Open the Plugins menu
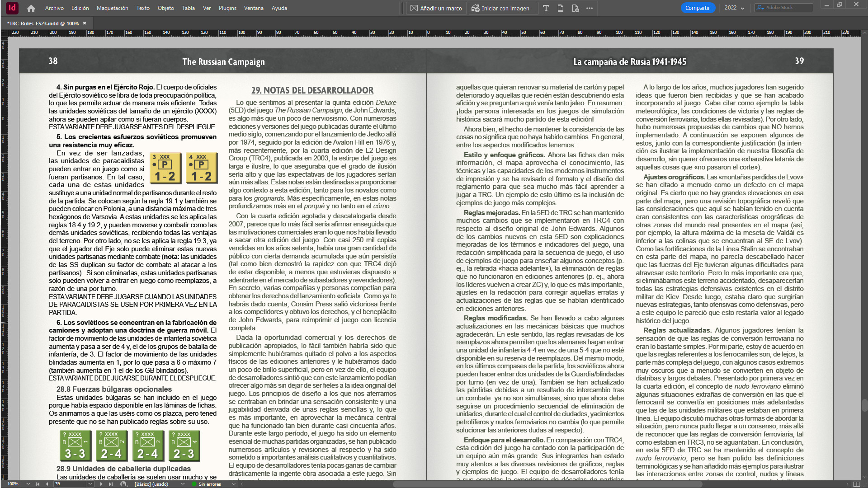The width and height of the screenshot is (868, 488). [x=227, y=8]
